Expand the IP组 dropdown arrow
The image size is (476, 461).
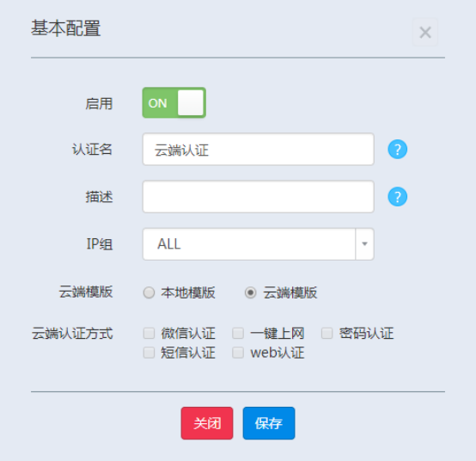pos(364,244)
